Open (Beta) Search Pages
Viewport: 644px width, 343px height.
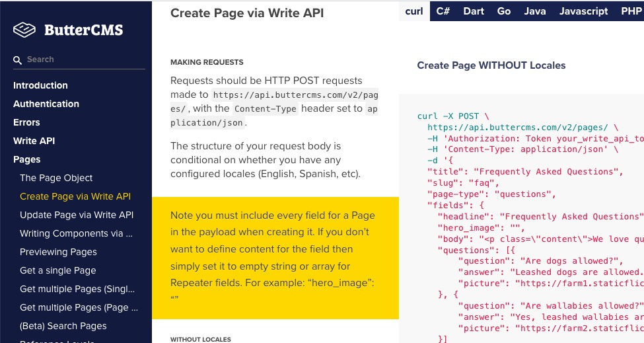(x=63, y=326)
